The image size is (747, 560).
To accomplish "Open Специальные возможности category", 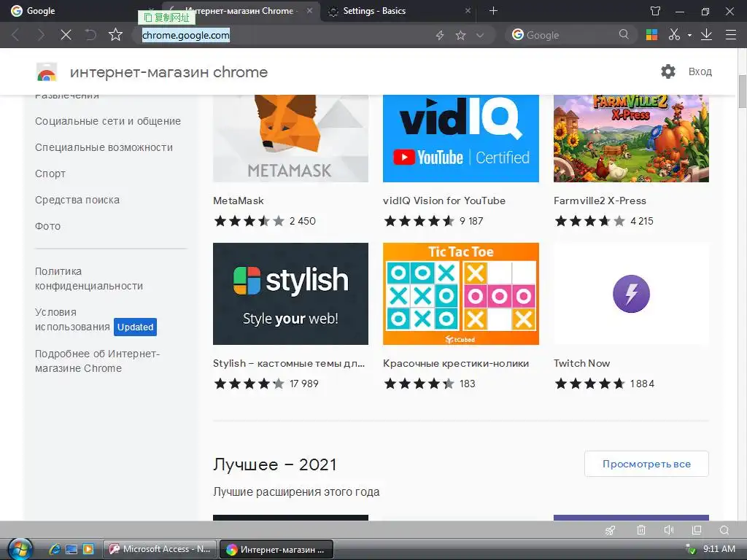I will point(104,147).
